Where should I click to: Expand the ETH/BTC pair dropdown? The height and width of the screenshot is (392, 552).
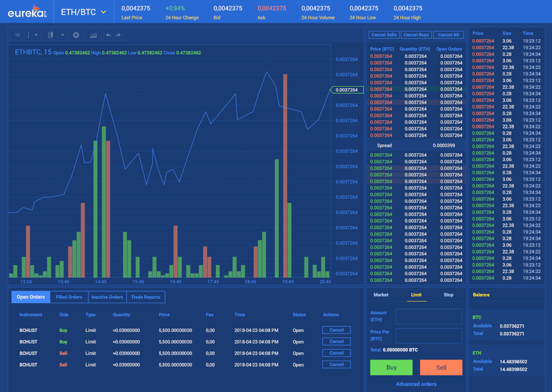point(103,12)
